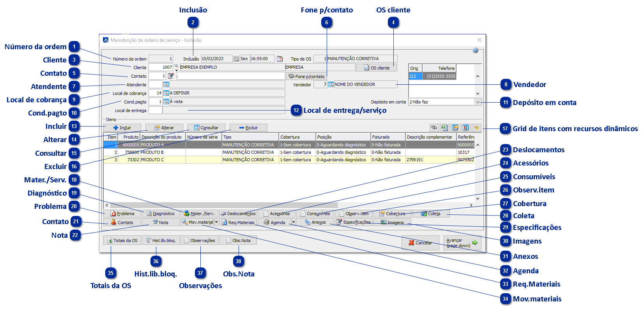This screenshot has width=644, height=310.
Task: Click the Cobertura column header in the grid
Action: 297,137
